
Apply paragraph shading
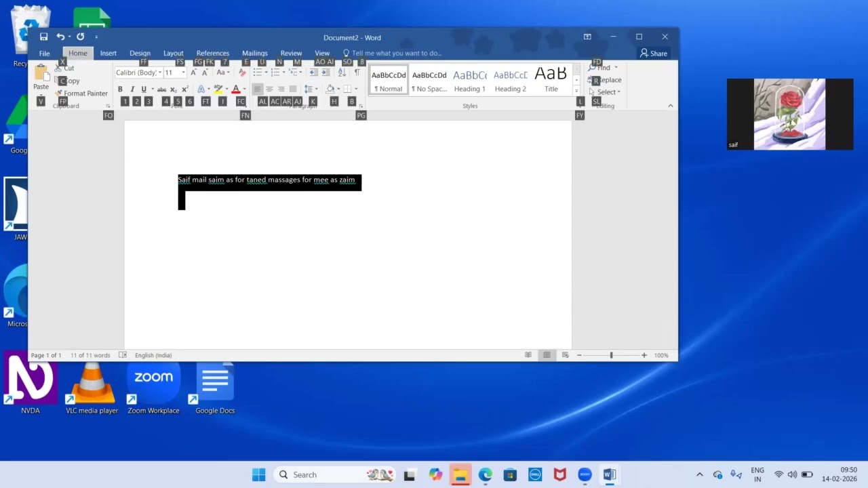coord(330,89)
